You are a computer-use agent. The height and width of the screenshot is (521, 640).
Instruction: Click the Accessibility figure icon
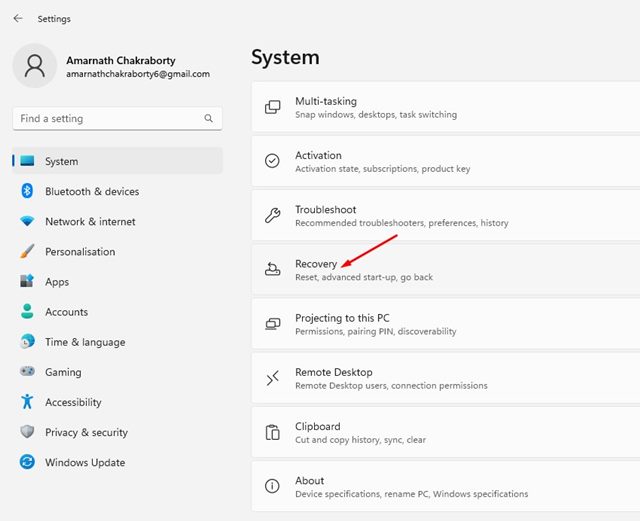27,402
